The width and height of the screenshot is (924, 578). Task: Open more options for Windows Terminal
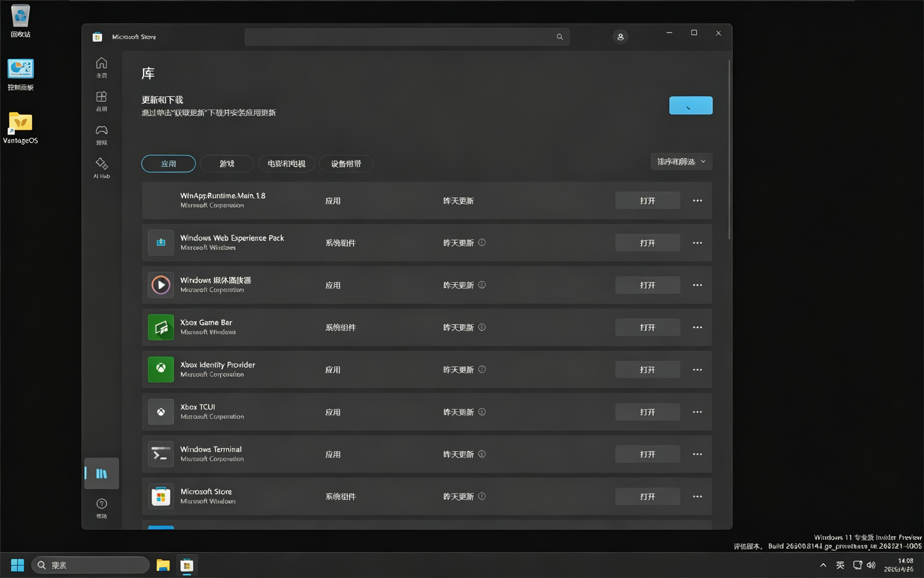click(697, 454)
